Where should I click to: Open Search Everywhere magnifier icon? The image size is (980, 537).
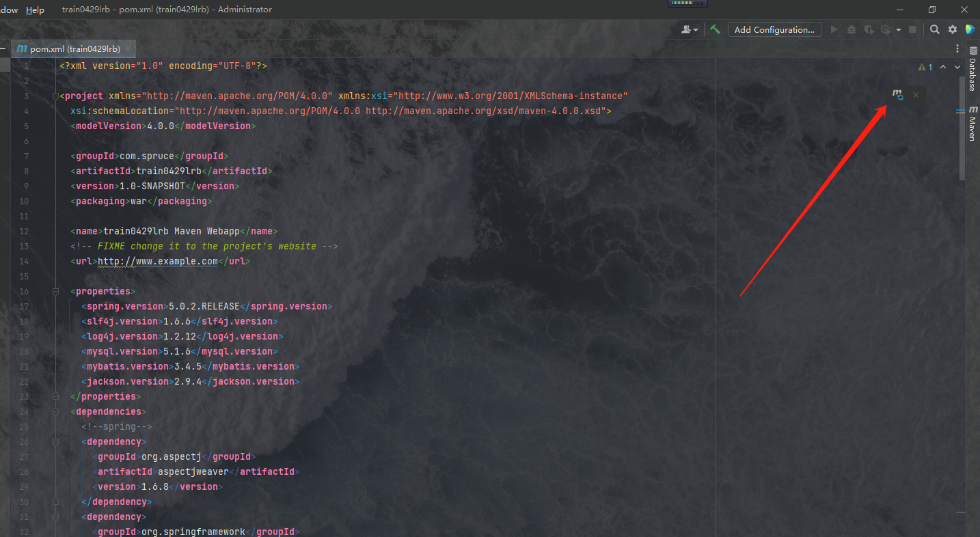(x=935, y=29)
